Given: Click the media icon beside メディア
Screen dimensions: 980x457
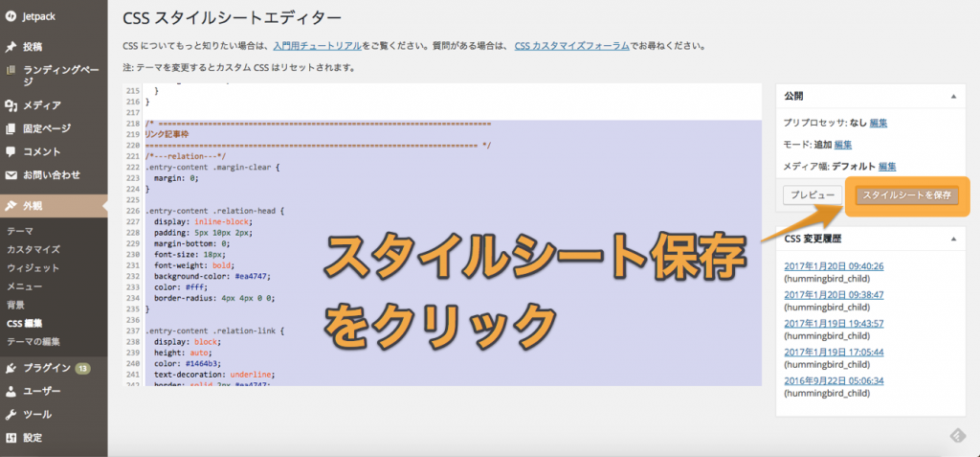Looking at the screenshot, I should click(10, 105).
